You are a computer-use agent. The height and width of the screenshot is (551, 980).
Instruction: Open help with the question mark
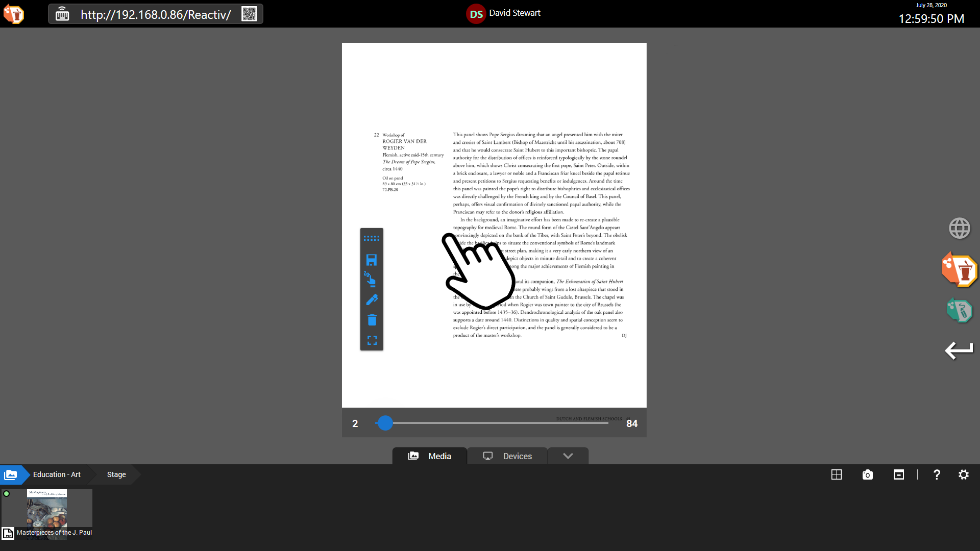point(937,474)
